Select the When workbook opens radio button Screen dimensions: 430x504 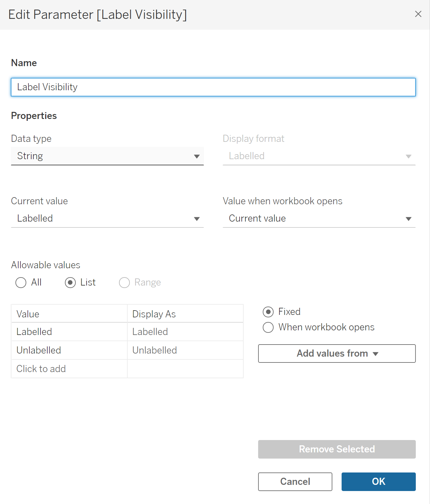pyautogui.click(x=268, y=327)
